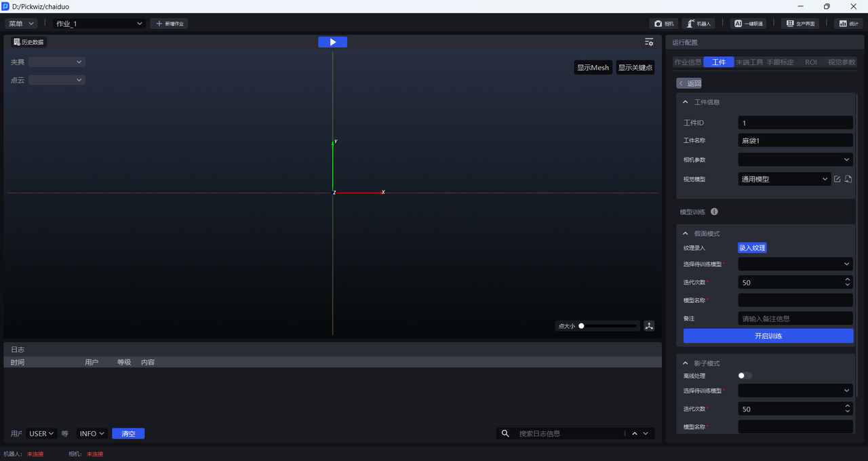
Task: Open the 视觉模型 dropdown showing 通用模型
Action: [784, 179]
